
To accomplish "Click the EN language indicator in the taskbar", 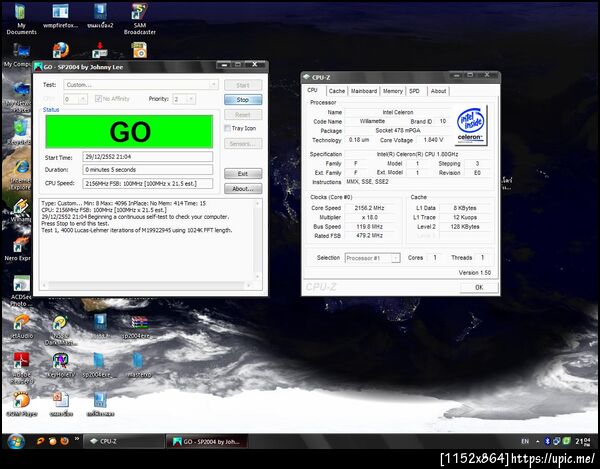I will [525, 441].
